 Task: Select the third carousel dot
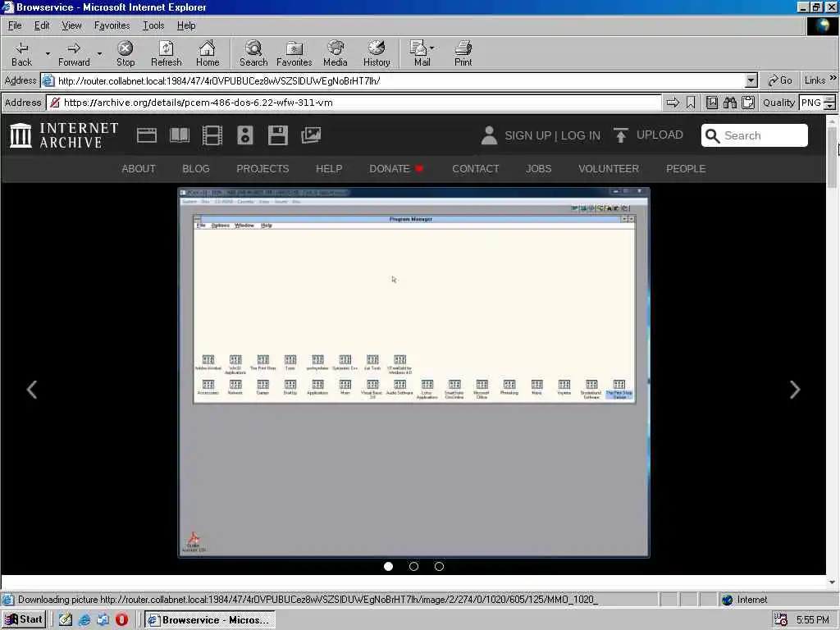(x=440, y=566)
